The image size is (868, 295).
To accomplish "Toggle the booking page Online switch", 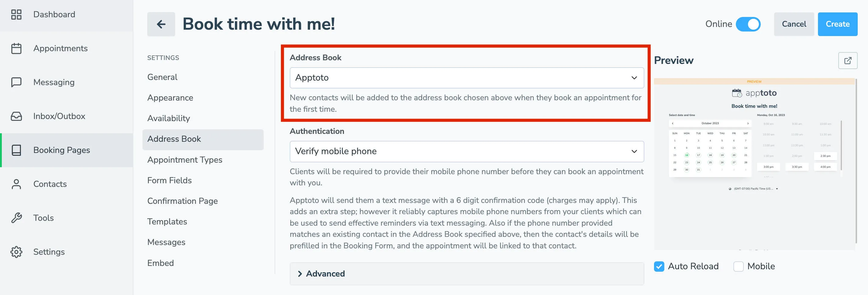I will [749, 24].
